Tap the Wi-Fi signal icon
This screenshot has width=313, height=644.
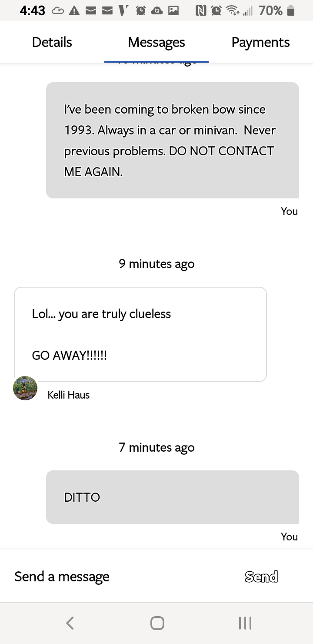[x=232, y=11]
